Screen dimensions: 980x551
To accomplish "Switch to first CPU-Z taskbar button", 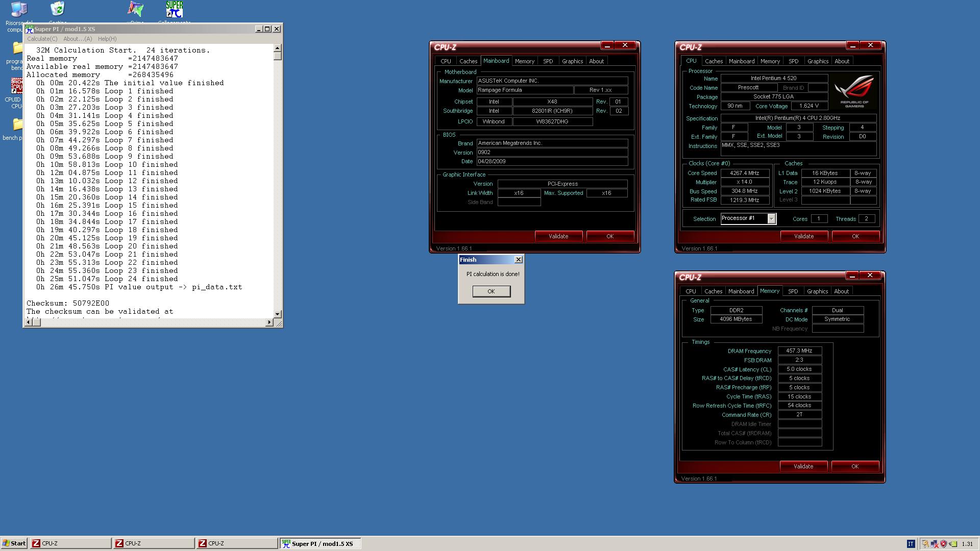I will click(x=70, y=543).
